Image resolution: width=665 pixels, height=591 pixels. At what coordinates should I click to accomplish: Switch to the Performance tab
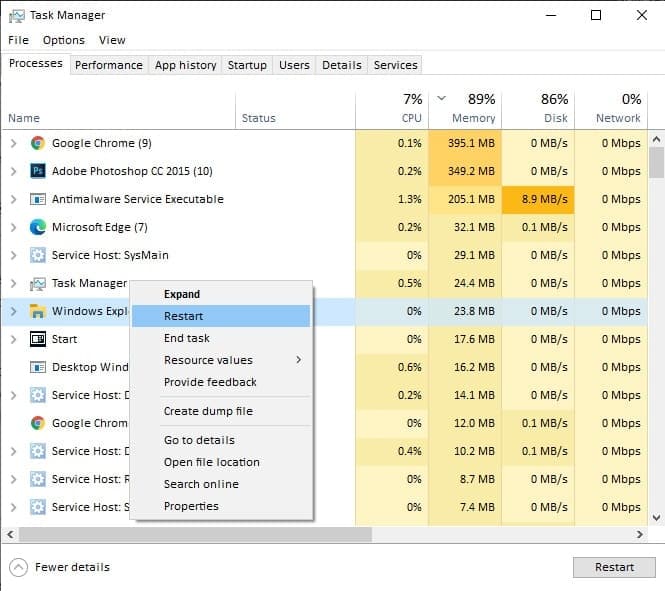109,65
